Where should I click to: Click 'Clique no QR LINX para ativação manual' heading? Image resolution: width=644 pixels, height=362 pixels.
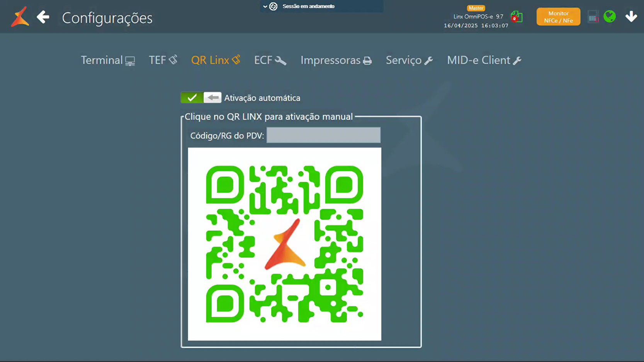[x=268, y=117]
